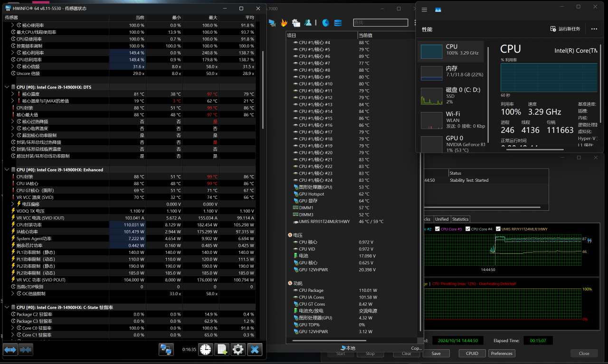Click the blue database stack toolbar icon
Viewport: 608px width, 364px height.
coord(338,23)
